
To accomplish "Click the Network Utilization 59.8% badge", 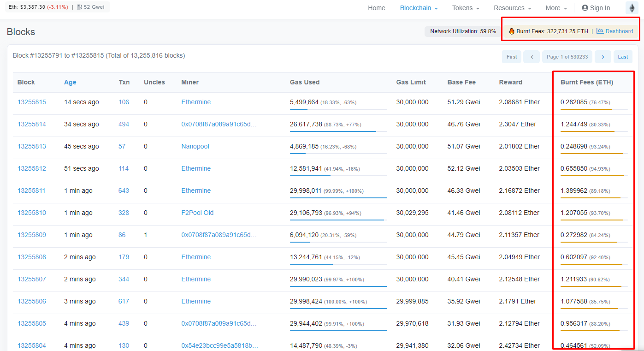I will [x=463, y=31].
